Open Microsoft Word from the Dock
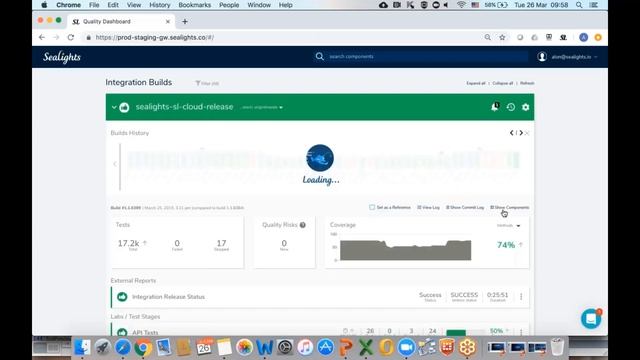Viewport: 640px width, 360px height. [264, 347]
